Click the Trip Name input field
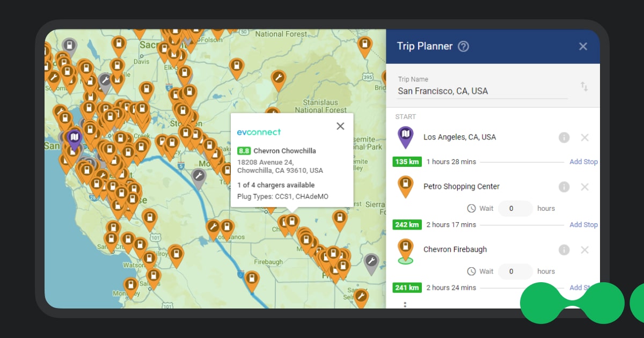 click(x=482, y=91)
